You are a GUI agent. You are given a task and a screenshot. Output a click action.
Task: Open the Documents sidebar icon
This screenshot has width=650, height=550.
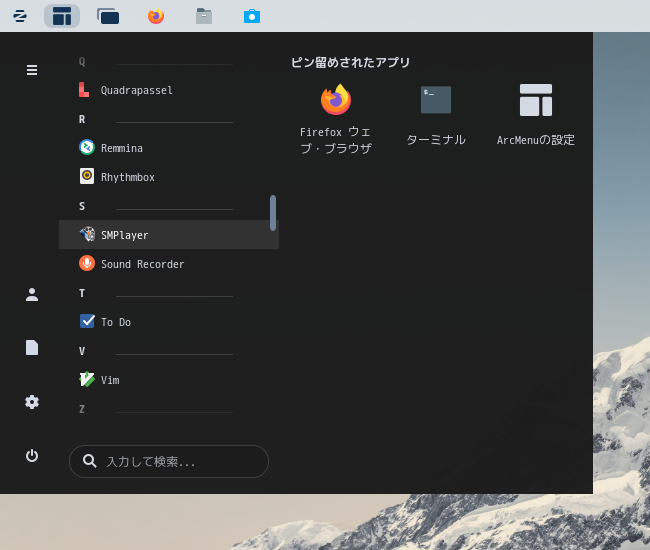tap(32, 347)
